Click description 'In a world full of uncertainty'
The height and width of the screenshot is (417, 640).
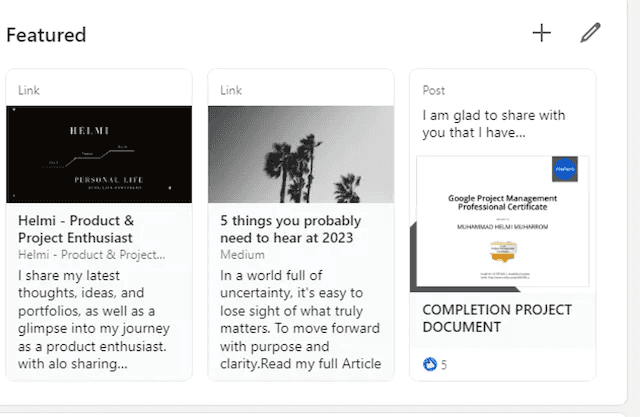pyautogui.click(x=300, y=319)
